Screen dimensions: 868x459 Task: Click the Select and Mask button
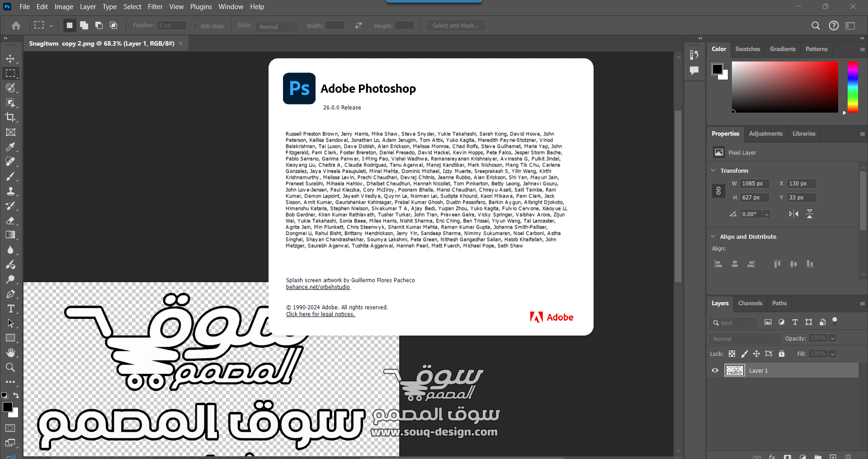click(456, 26)
